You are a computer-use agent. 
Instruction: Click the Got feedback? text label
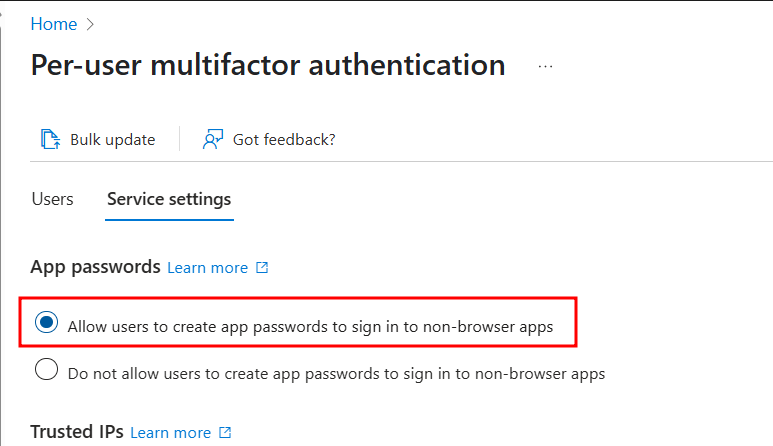[284, 139]
